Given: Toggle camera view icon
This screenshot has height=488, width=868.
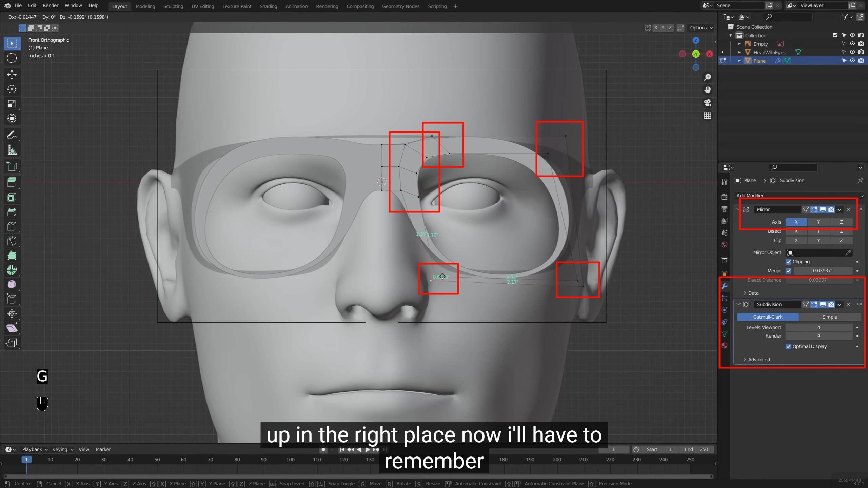Looking at the screenshot, I should (x=708, y=103).
